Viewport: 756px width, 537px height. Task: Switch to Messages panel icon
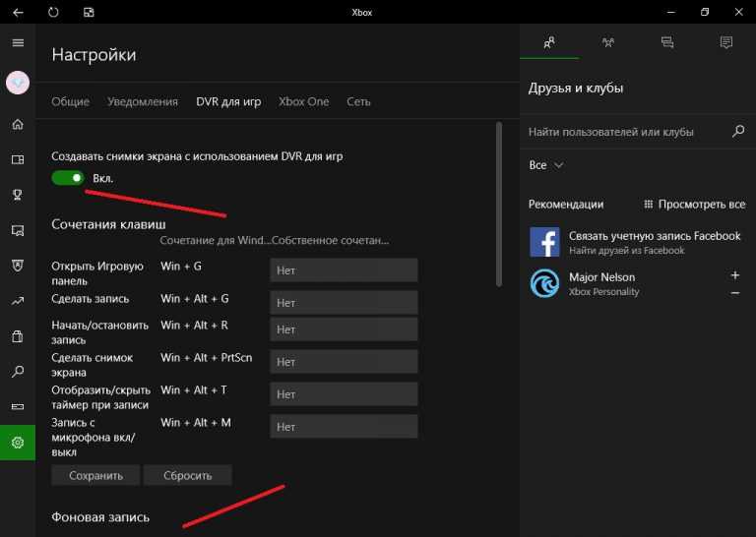click(x=667, y=42)
